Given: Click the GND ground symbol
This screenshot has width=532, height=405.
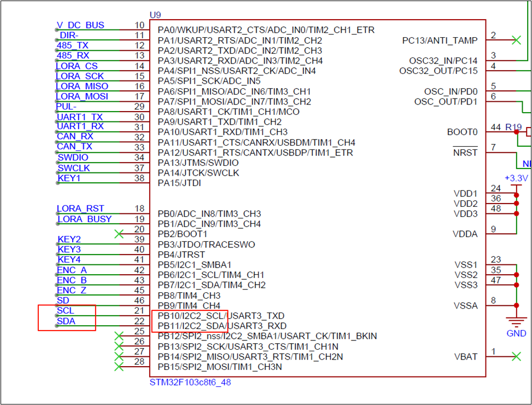Looking at the screenshot, I should click(x=516, y=323).
